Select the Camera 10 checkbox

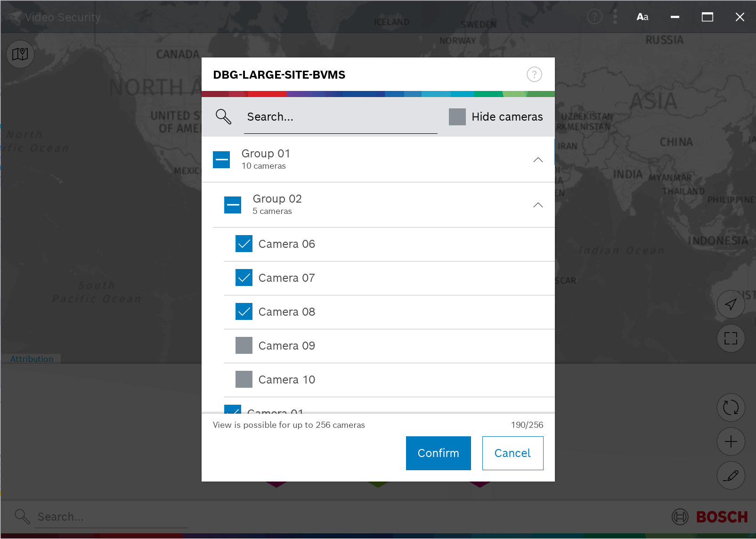point(244,380)
